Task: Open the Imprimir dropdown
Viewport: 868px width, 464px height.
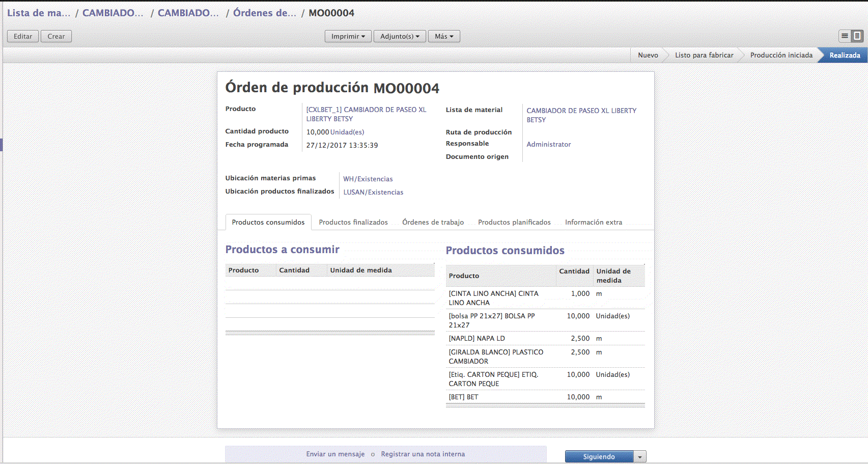Action: [x=348, y=36]
